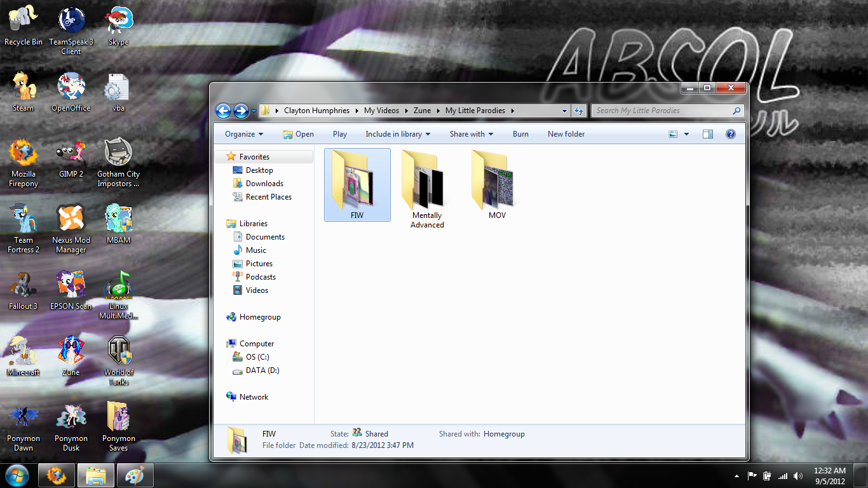Select Ponymon Dusk desktop icon
The height and width of the screenshot is (488, 868).
pyautogui.click(x=71, y=427)
